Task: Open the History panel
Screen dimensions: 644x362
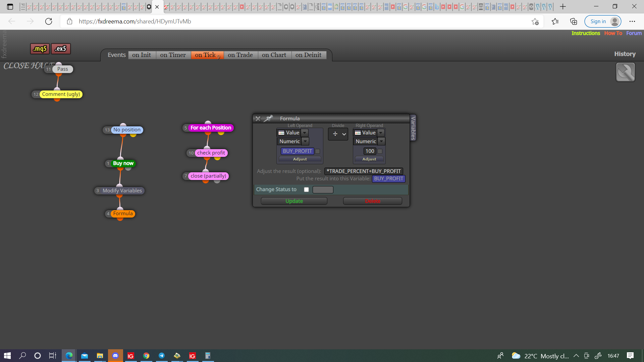Action: pos(625,54)
